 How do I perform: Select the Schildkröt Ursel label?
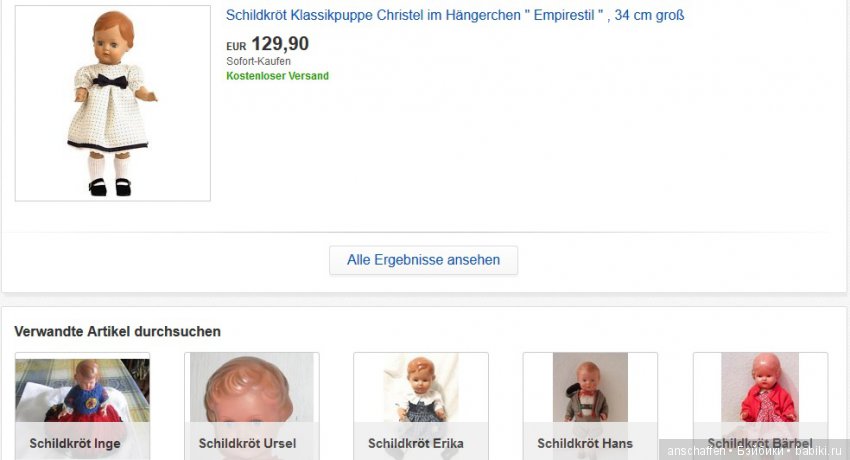(x=247, y=443)
